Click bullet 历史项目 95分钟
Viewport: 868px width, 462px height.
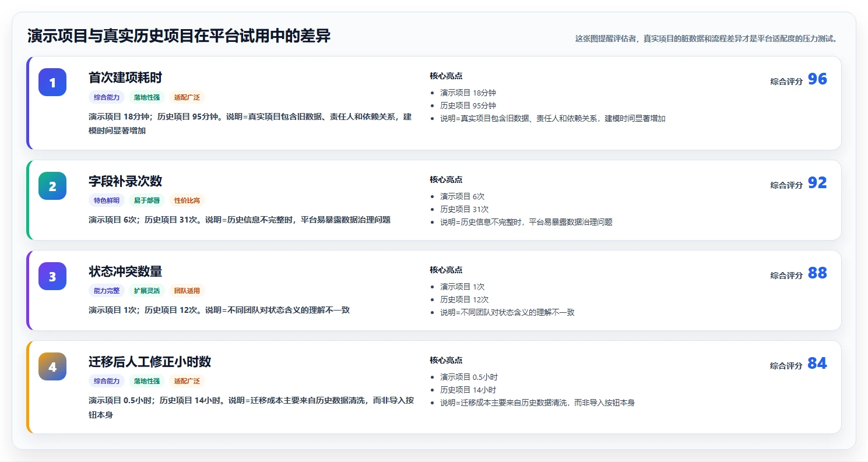pyautogui.click(x=468, y=105)
